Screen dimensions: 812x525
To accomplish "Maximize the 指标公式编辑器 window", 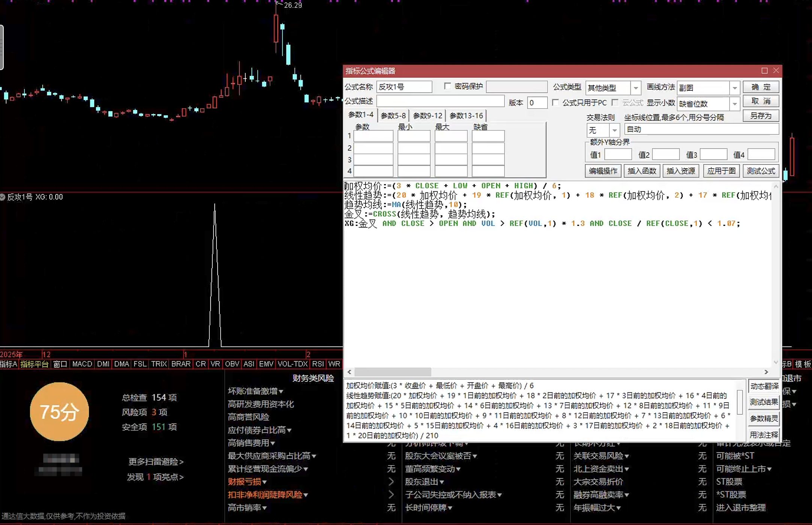I will click(x=764, y=71).
